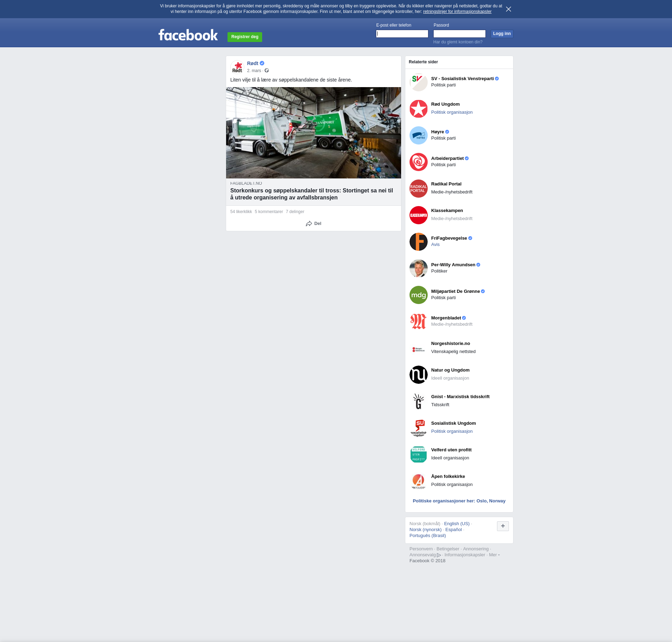The height and width of the screenshot is (642, 672).
Task: Open Per-Willy Amundsen page link
Action: coord(453,265)
